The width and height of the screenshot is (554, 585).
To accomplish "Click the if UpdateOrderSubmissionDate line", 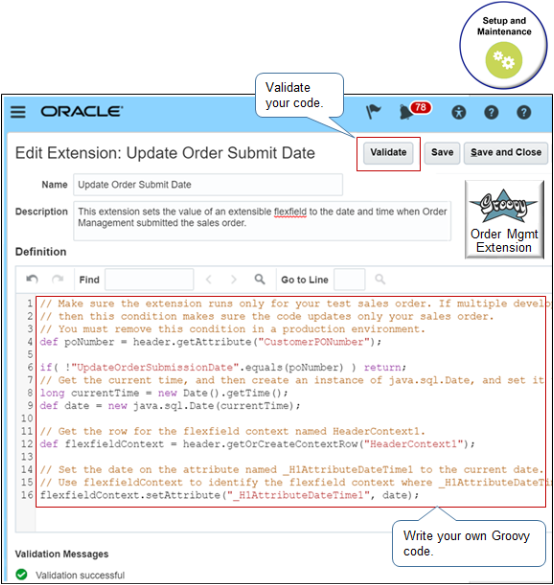I will click(x=223, y=367).
